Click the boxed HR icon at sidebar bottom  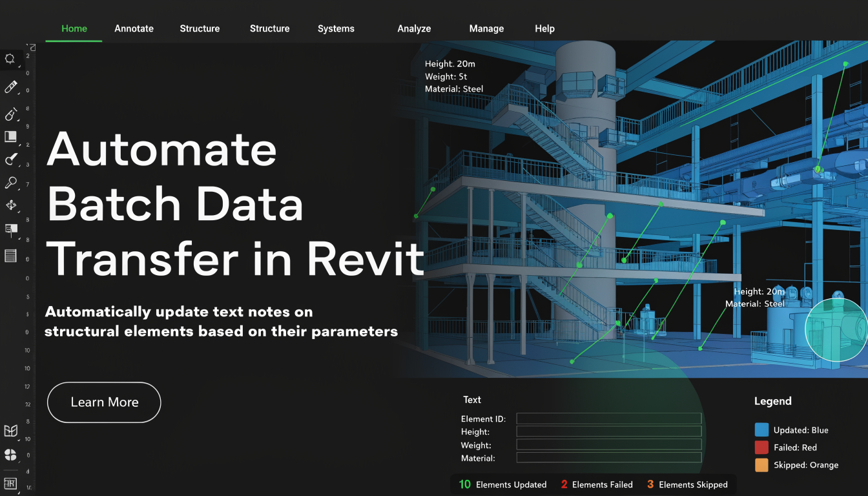tap(10, 483)
